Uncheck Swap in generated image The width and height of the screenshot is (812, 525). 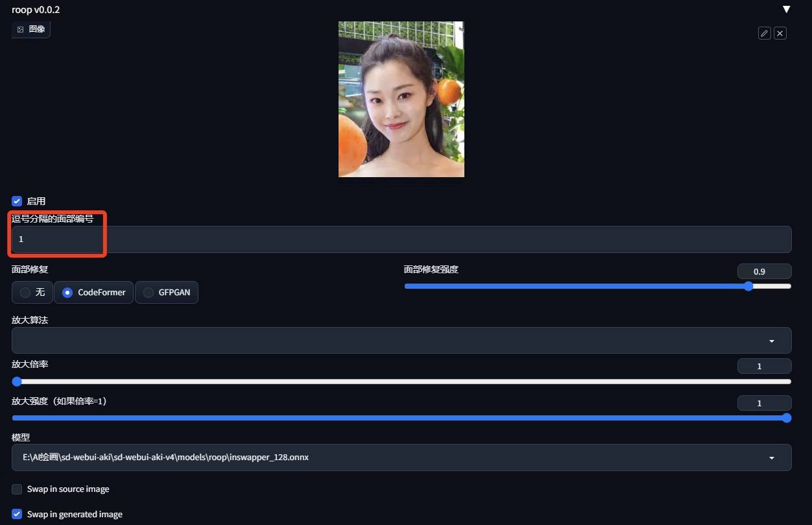[17, 514]
